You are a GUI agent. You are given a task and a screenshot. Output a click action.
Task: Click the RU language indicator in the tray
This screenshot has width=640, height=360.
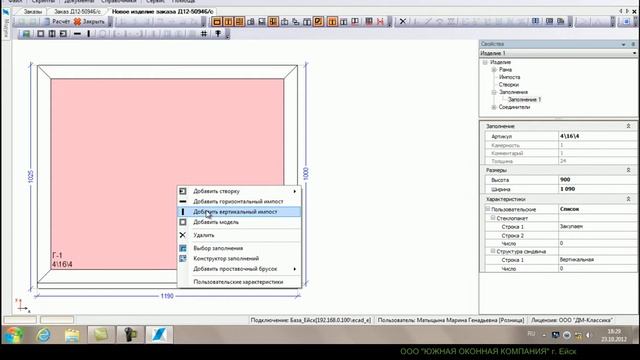(x=531, y=334)
